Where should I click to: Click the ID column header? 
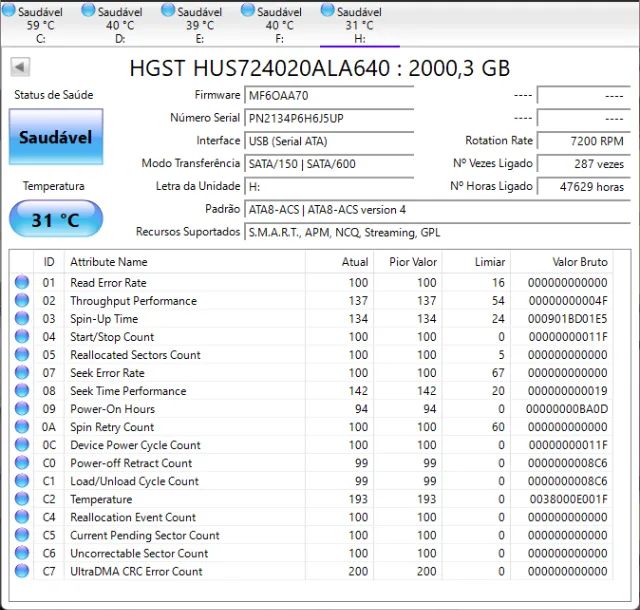49,262
